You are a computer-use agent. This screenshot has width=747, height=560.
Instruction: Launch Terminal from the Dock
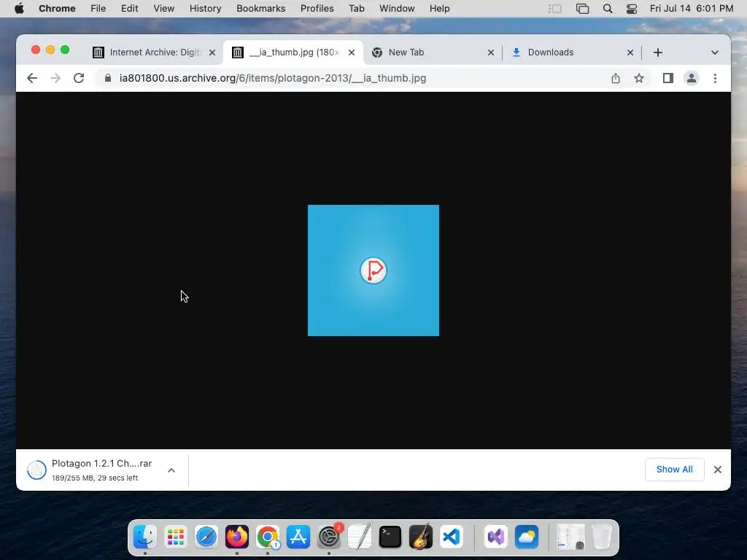pos(390,537)
